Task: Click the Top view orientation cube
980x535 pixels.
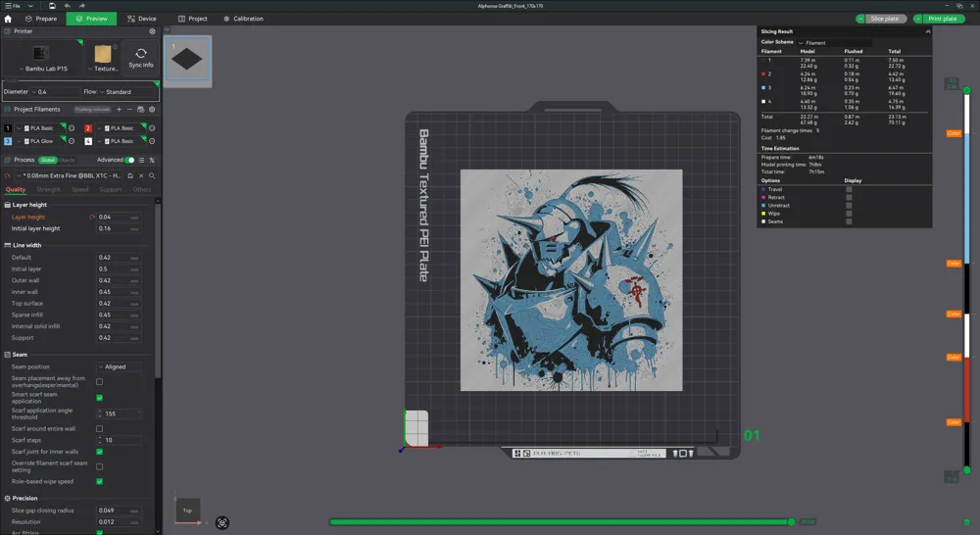Action: coord(187,510)
